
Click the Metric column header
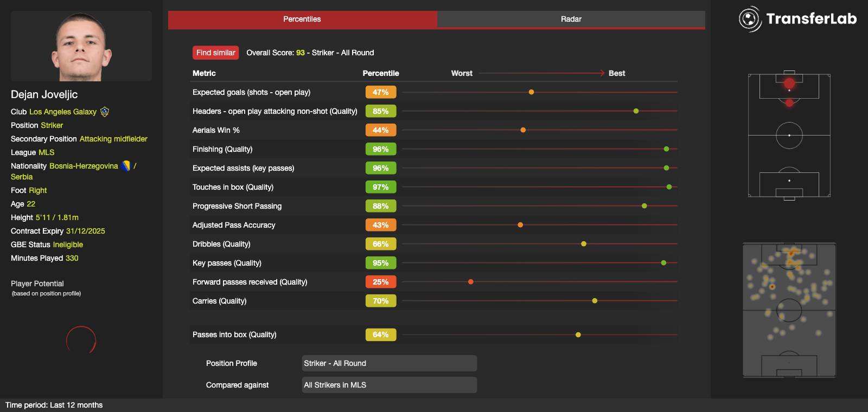[x=204, y=73]
